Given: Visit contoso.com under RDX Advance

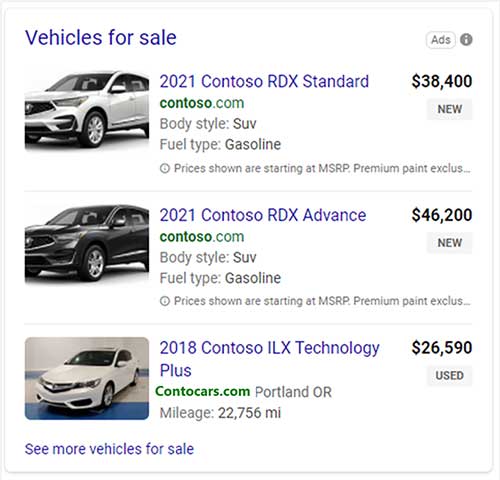Looking at the screenshot, I should click(x=202, y=237).
